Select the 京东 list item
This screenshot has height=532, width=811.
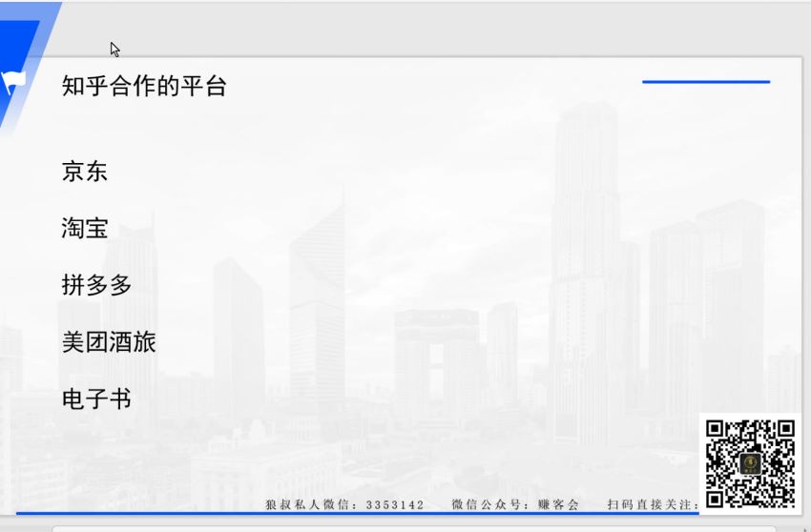[x=84, y=171]
